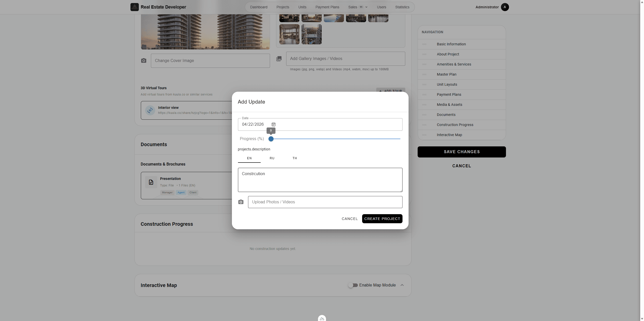644x321 pixels.
Task: Click the Create Project button in dialog
Action: point(382,219)
